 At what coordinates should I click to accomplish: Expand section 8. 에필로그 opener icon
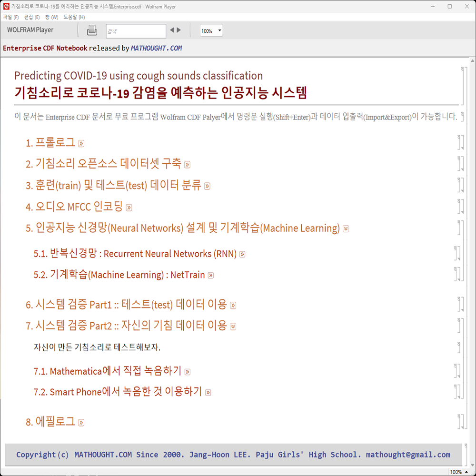tap(81, 423)
